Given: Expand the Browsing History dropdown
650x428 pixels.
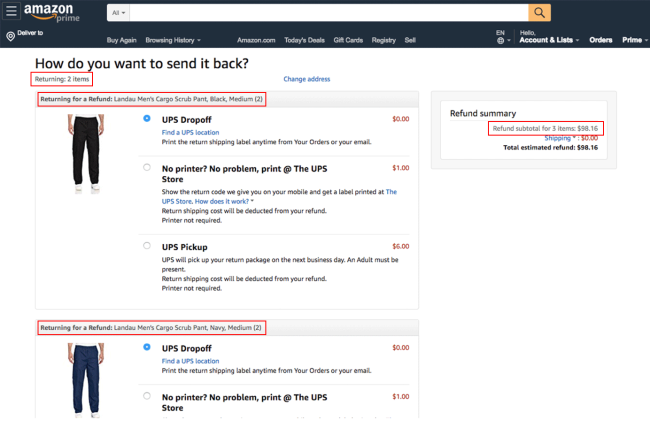Looking at the screenshot, I should (x=173, y=40).
